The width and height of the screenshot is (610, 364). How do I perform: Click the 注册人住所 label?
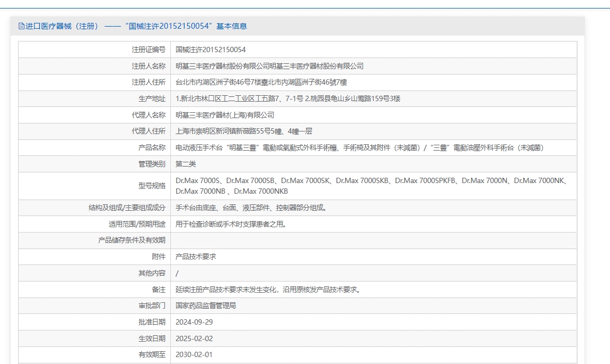(x=149, y=82)
